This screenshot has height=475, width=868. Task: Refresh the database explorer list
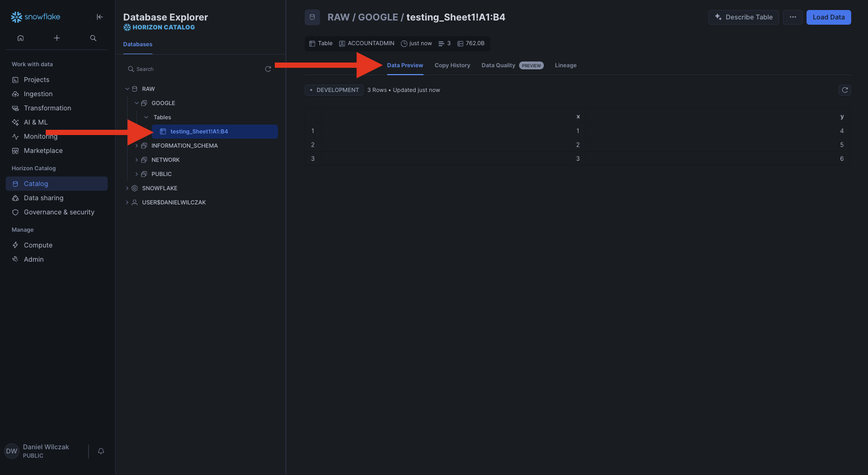(x=268, y=69)
